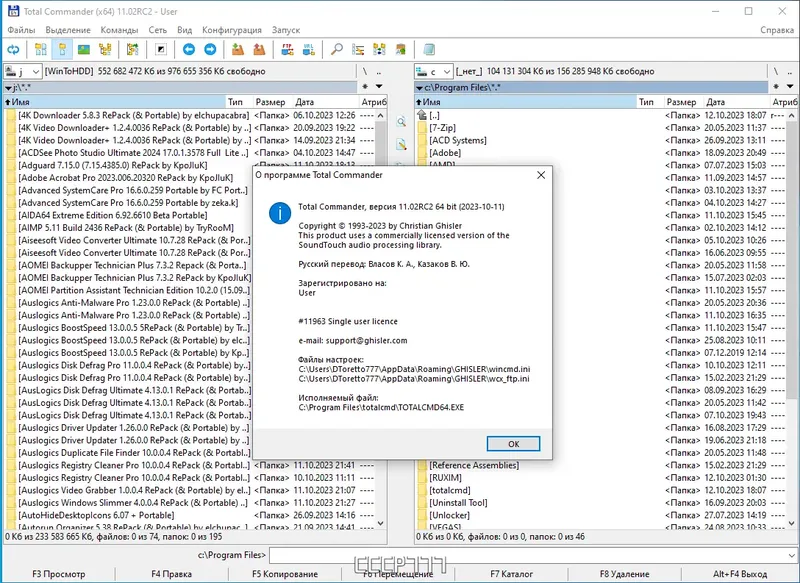Open the Команды menu
Screen dimensions: 800x583
pyautogui.click(x=119, y=30)
